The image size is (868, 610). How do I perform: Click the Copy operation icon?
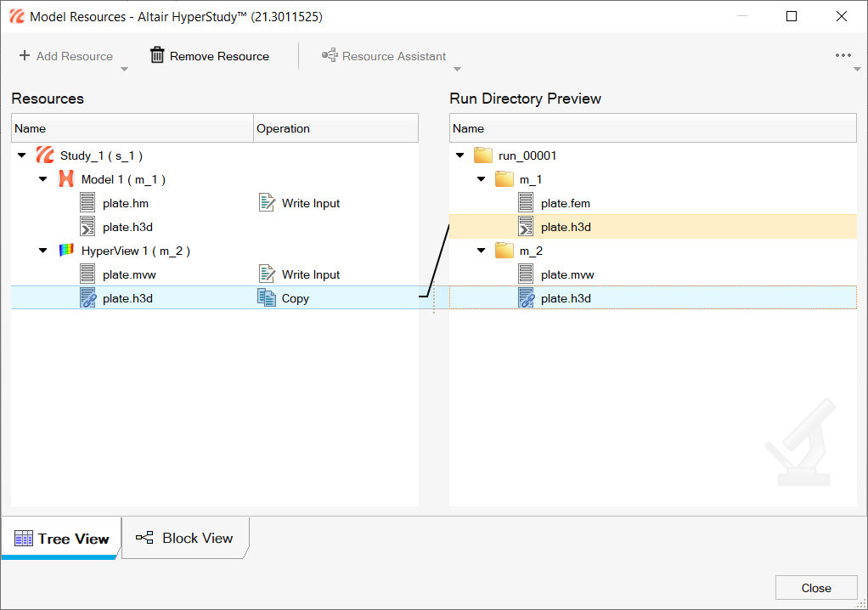[267, 298]
